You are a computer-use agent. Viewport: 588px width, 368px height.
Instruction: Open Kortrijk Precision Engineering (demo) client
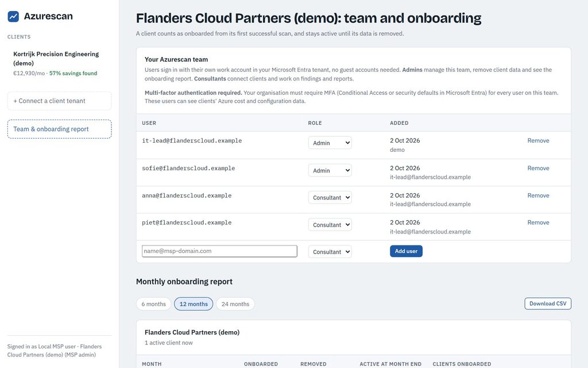click(59, 63)
